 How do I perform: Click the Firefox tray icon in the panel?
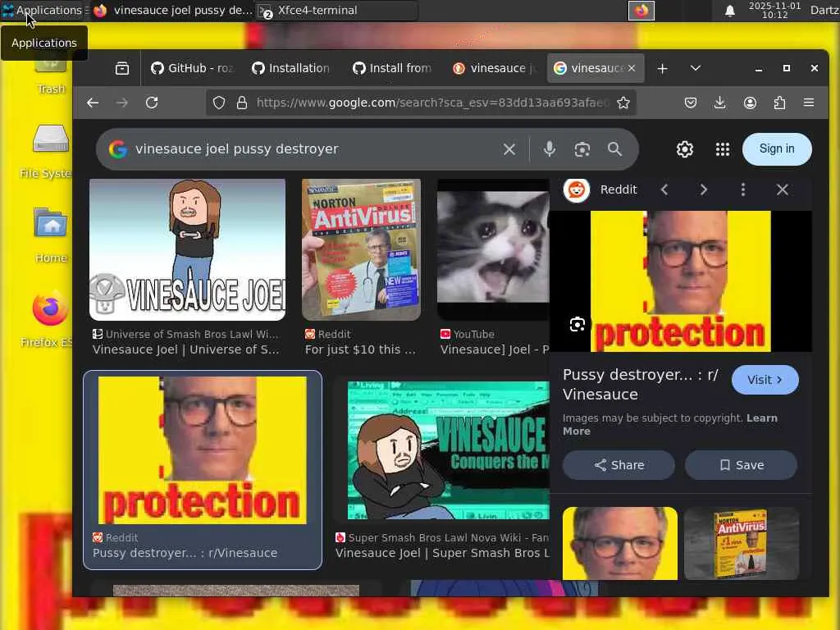click(x=641, y=10)
